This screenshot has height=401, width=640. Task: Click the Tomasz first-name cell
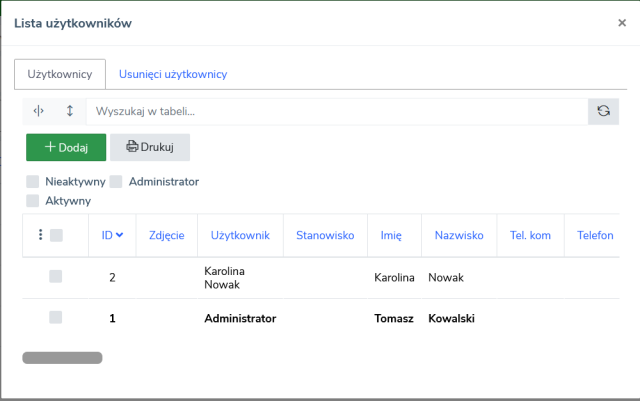(394, 319)
